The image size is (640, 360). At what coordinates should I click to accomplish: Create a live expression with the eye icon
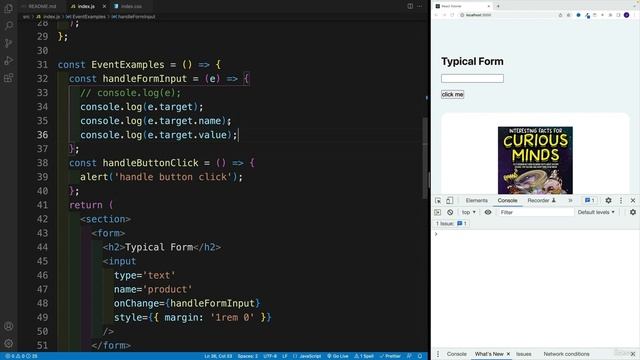pos(488,212)
